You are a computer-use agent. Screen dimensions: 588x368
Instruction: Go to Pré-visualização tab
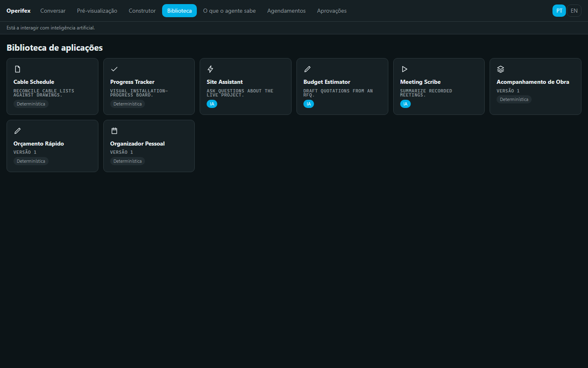click(97, 11)
